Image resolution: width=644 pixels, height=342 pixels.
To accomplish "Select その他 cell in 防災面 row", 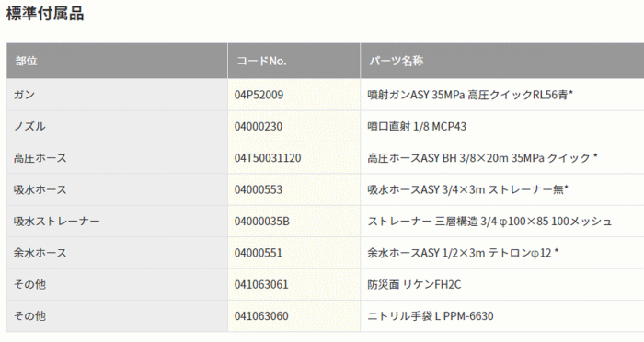I will point(117,284).
